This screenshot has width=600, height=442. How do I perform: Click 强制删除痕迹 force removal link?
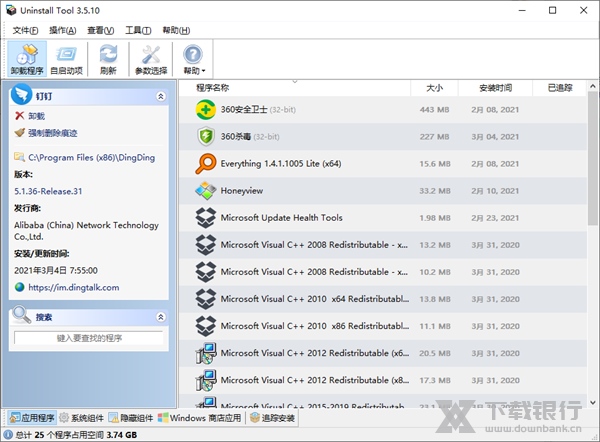click(x=52, y=132)
